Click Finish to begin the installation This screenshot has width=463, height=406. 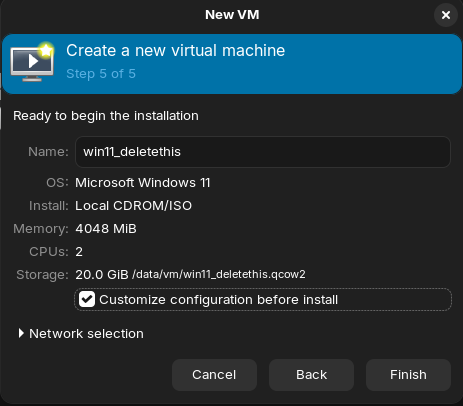coord(408,375)
